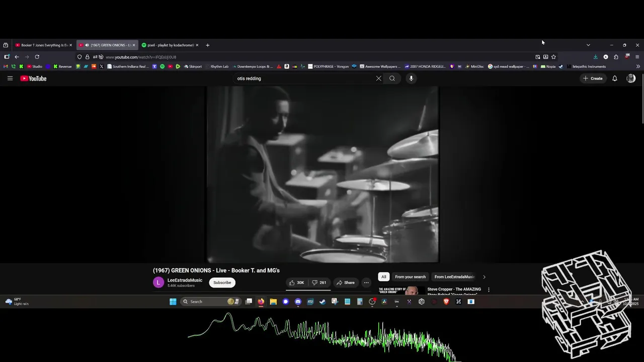Screen dimensions: 644x362
Task: Open the Discord taskbar icon
Action: [x=298, y=302]
